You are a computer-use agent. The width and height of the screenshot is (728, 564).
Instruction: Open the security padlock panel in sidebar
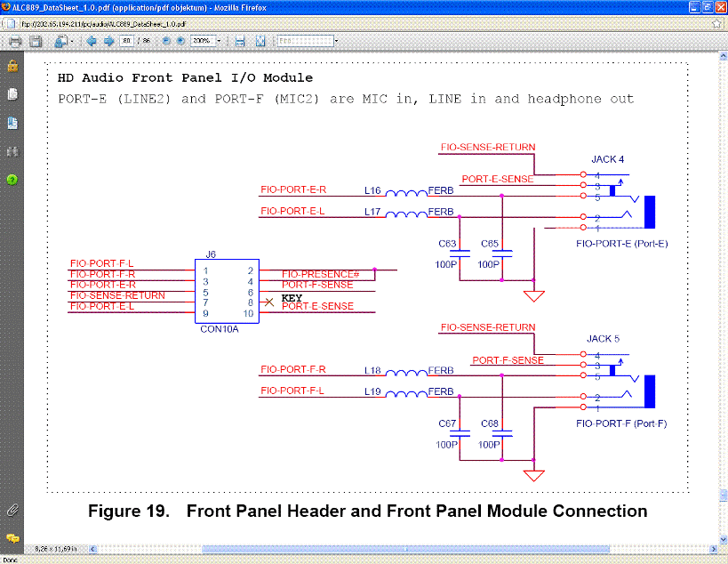(x=12, y=66)
